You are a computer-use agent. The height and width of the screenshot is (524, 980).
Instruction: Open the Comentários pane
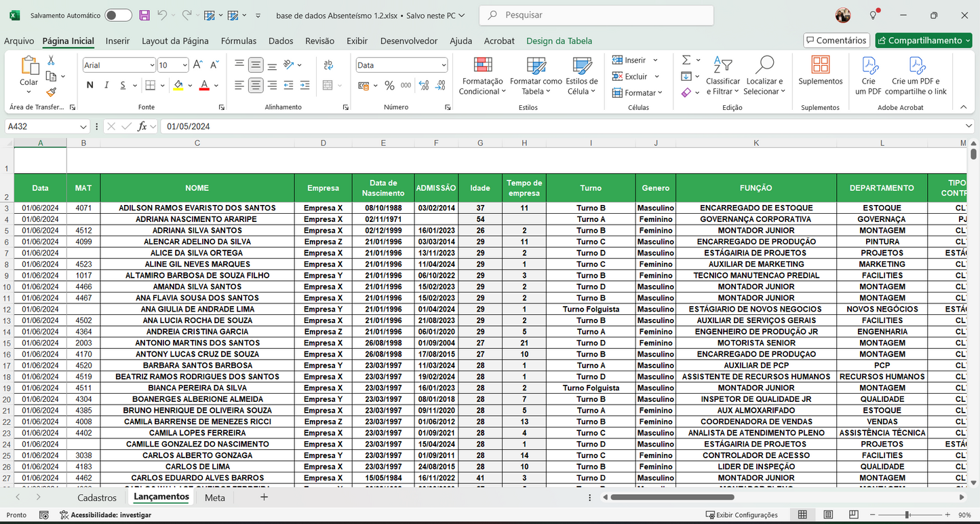[x=836, y=40]
